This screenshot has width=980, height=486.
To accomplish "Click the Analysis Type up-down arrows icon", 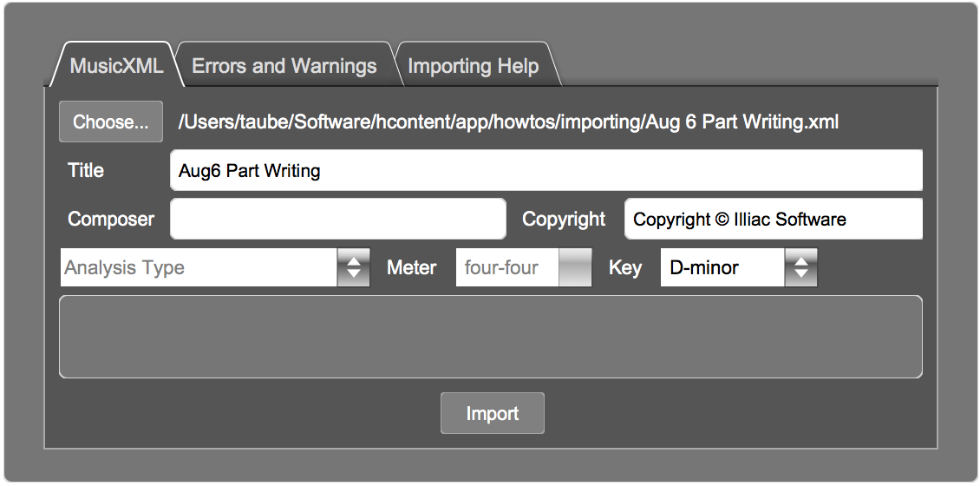I will coord(353,267).
